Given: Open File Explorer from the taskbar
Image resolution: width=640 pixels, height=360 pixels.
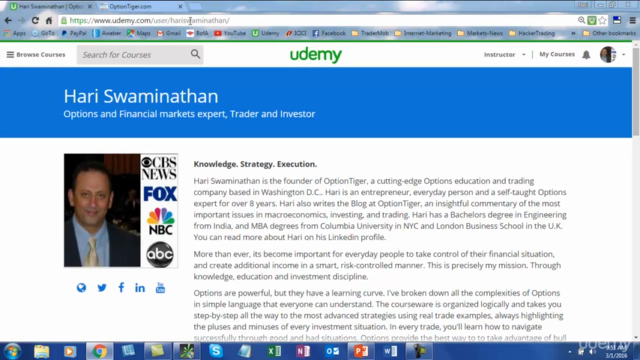Looking at the screenshot, I should [x=41, y=351].
